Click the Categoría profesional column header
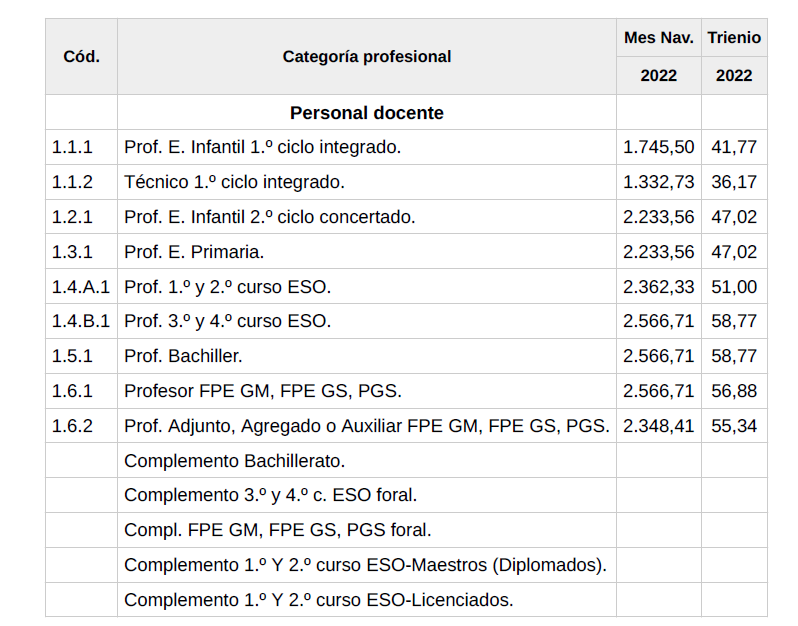Screen dimensions: 798x626 366,57
